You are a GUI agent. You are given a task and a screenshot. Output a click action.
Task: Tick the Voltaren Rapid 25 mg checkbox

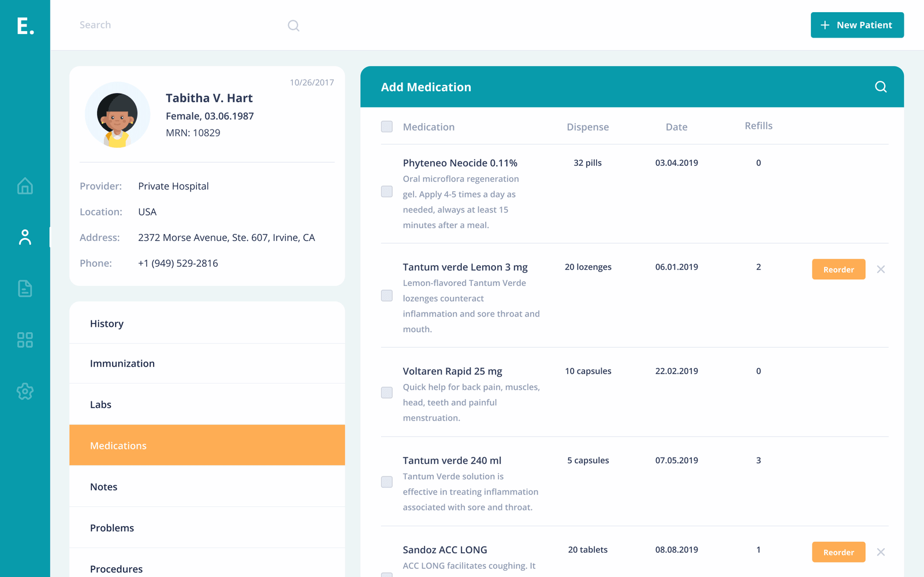tap(387, 393)
